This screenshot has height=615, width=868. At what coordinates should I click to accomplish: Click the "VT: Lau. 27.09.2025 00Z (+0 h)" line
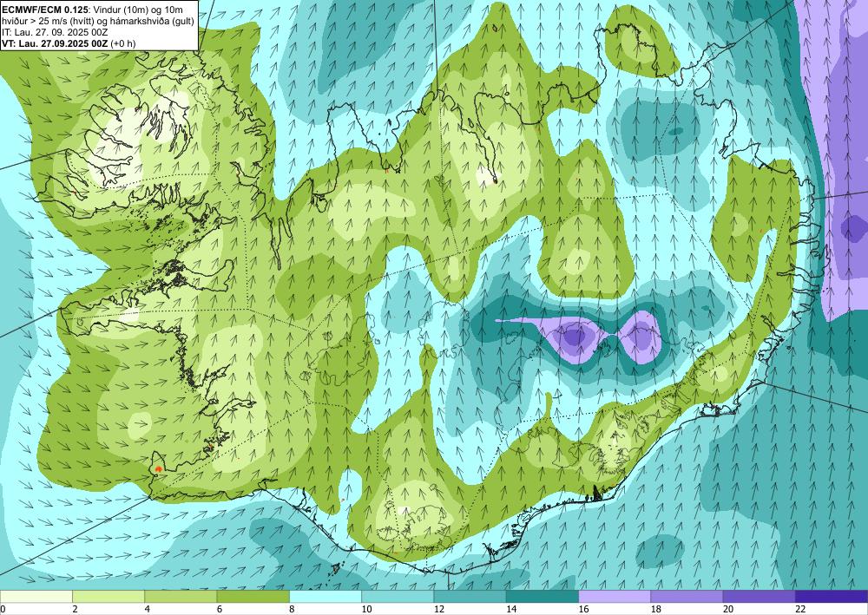(x=69, y=43)
